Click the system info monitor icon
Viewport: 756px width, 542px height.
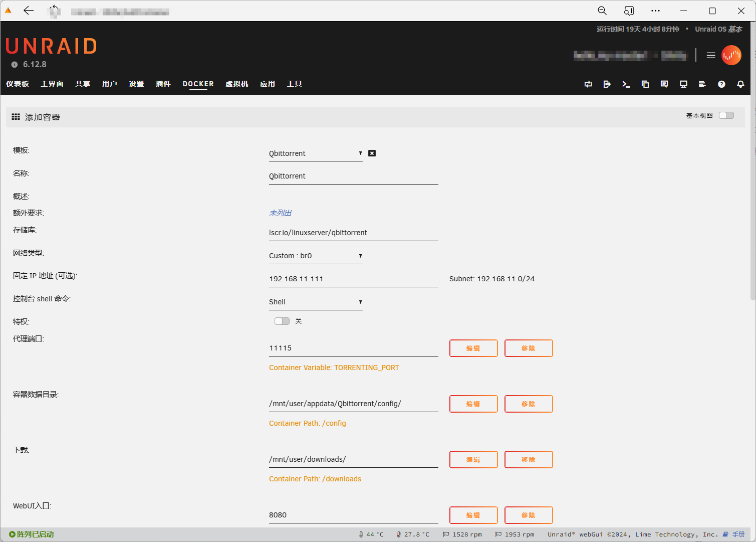[x=683, y=84]
